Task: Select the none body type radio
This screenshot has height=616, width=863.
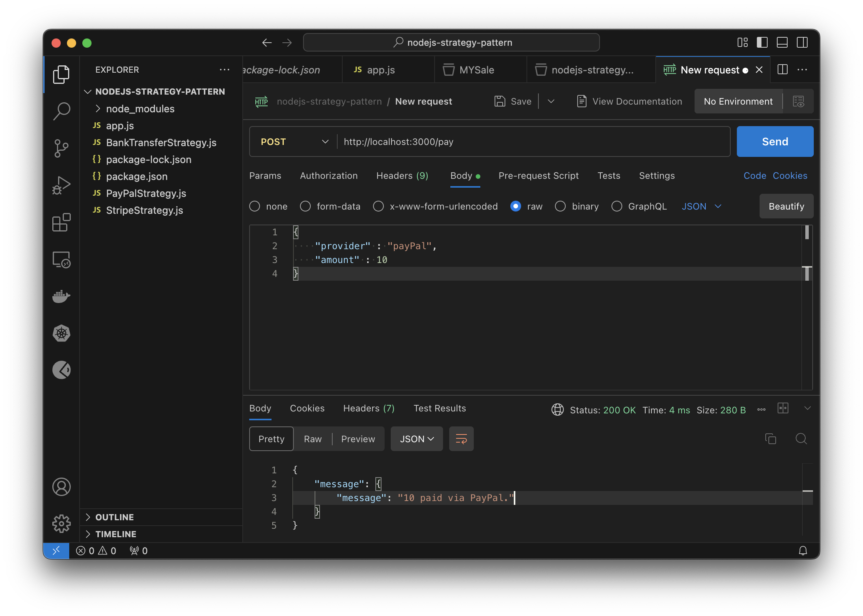Action: [x=255, y=206]
